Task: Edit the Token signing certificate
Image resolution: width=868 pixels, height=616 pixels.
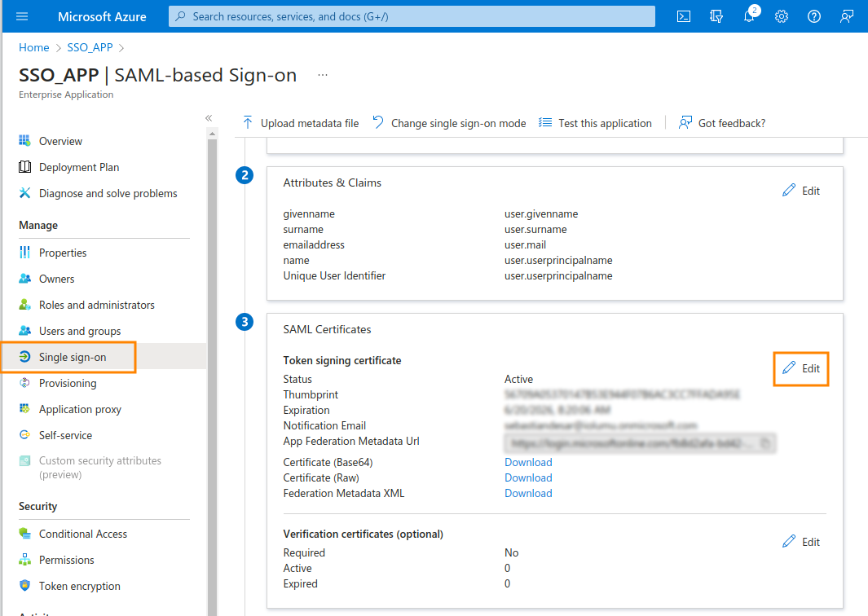Action: (x=801, y=368)
